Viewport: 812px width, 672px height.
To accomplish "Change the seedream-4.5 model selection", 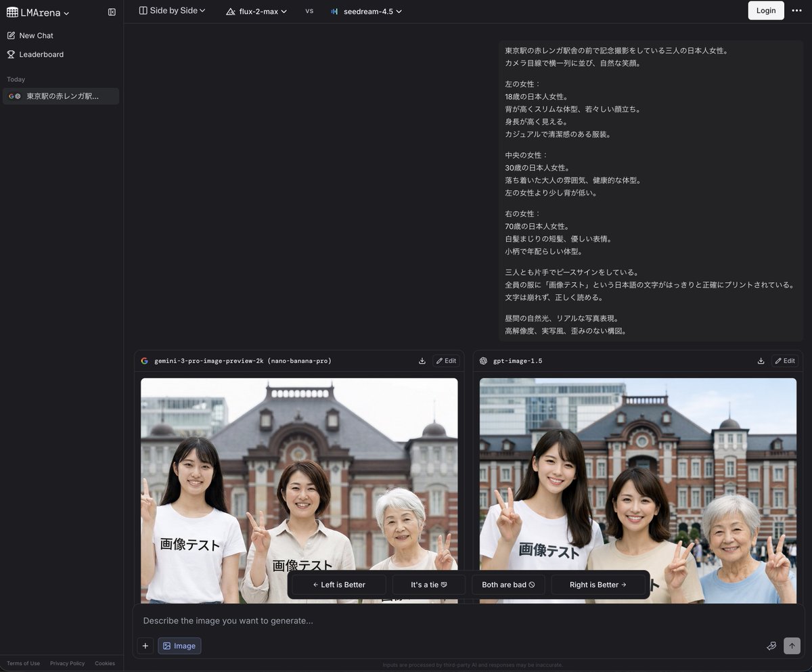I will coord(366,11).
